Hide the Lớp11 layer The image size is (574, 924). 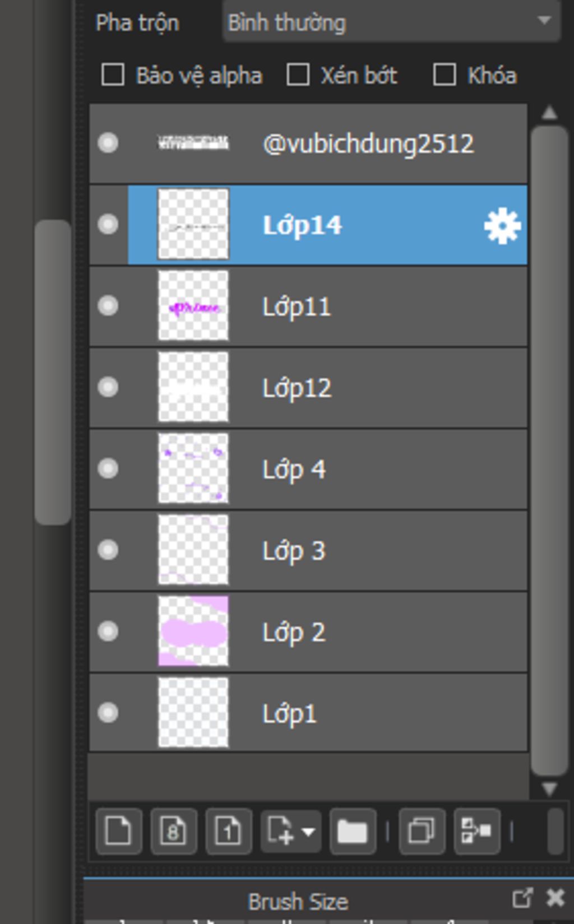click(108, 306)
